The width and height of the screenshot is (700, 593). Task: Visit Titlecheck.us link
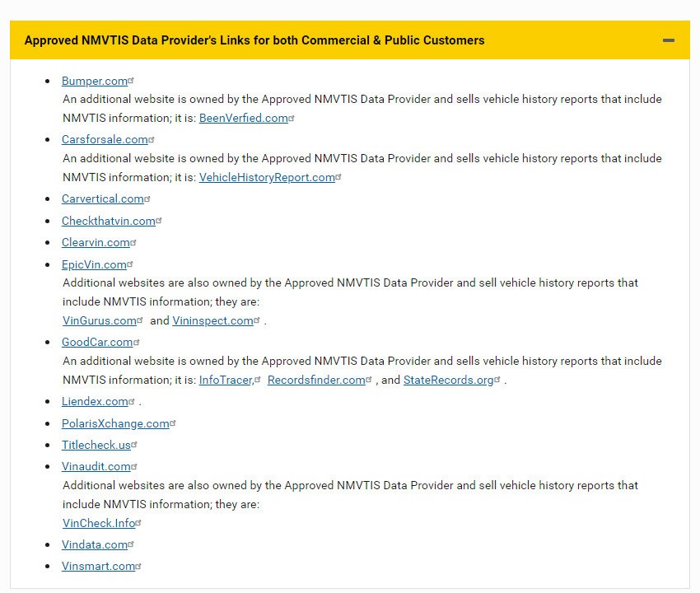click(x=96, y=446)
